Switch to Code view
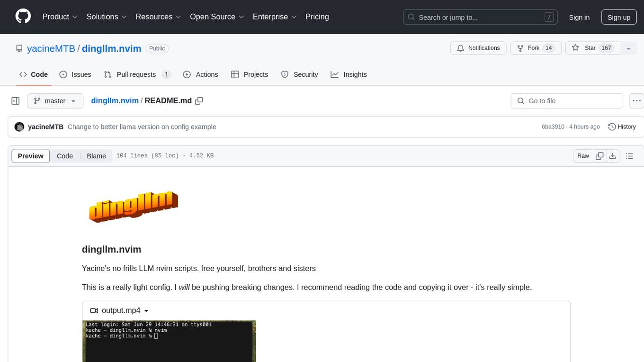Image resolution: width=644 pixels, height=362 pixels. pos(65,156)
